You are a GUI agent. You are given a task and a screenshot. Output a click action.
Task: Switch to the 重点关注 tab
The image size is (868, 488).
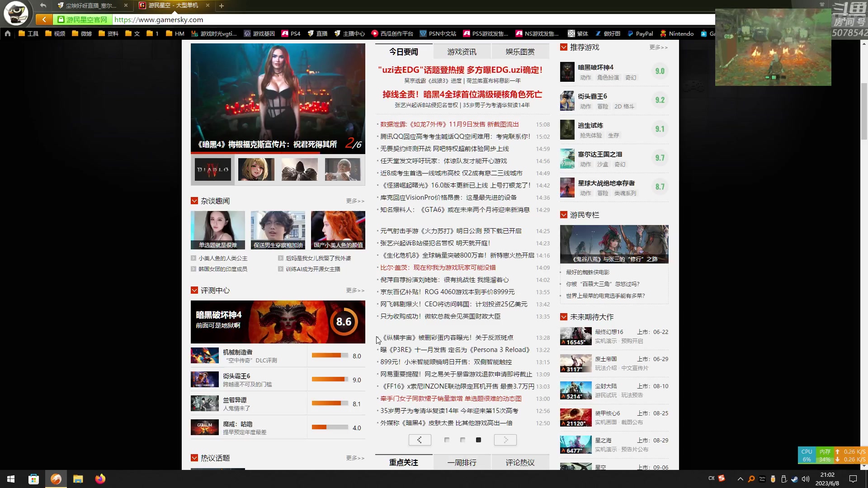[x=404, y=462]
